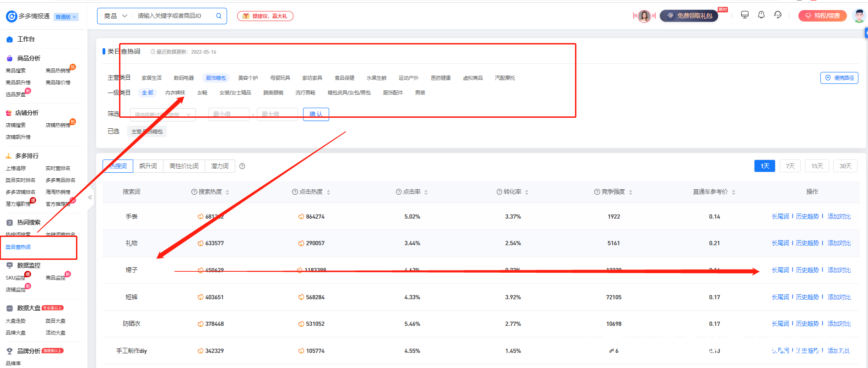Open the 普通版 version dropdown
The width and height of the screenshot is (868, 368).
click(66, 17)
